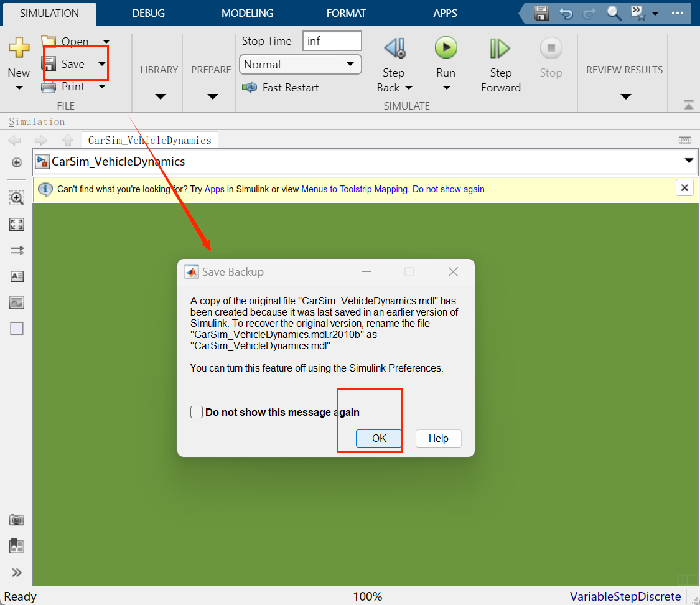Select the Zoom tool in palette

[x=17, y=198]
